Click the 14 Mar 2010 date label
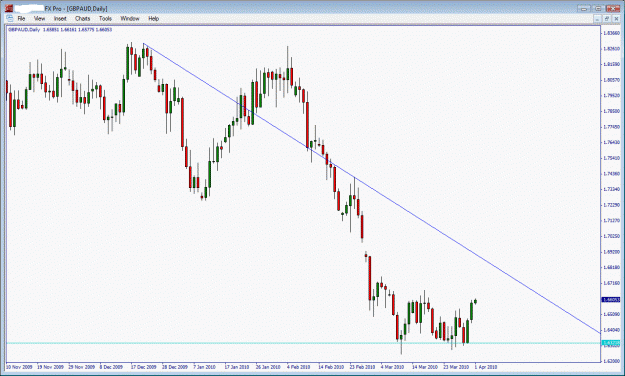The height and width of the screenshot is (376, 625). click(425, 367)
